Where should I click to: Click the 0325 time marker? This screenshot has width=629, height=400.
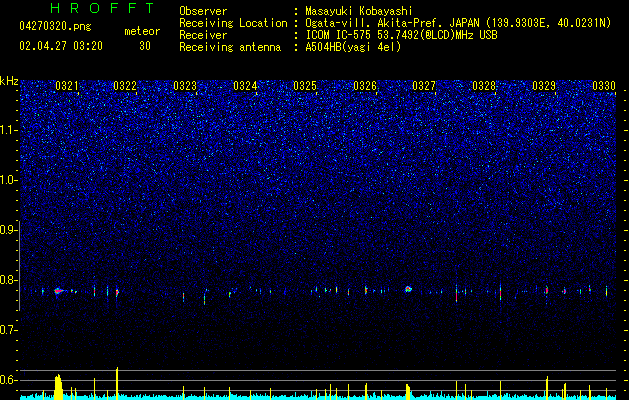(305, 86)
